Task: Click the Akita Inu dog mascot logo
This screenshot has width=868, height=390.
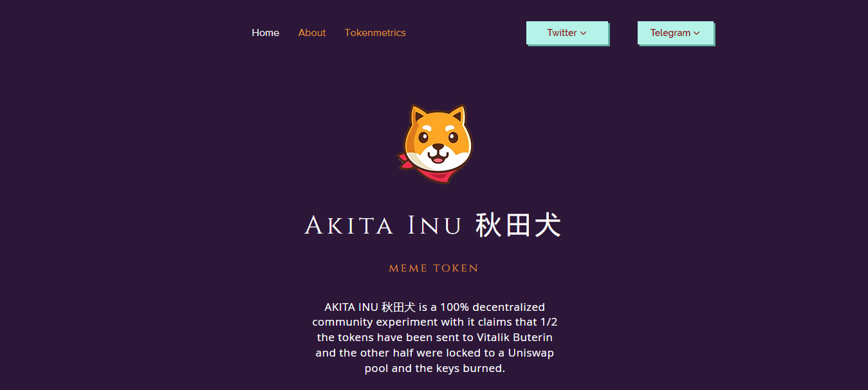Action: (434, 144)
